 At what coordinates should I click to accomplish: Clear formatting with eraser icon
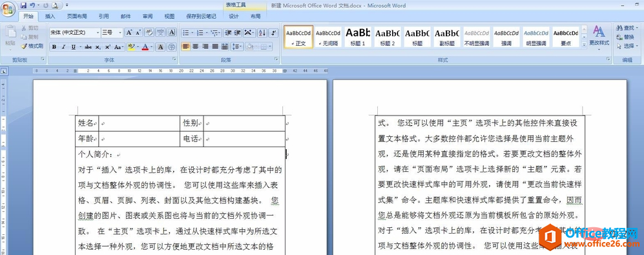click(x=149, y=32)
